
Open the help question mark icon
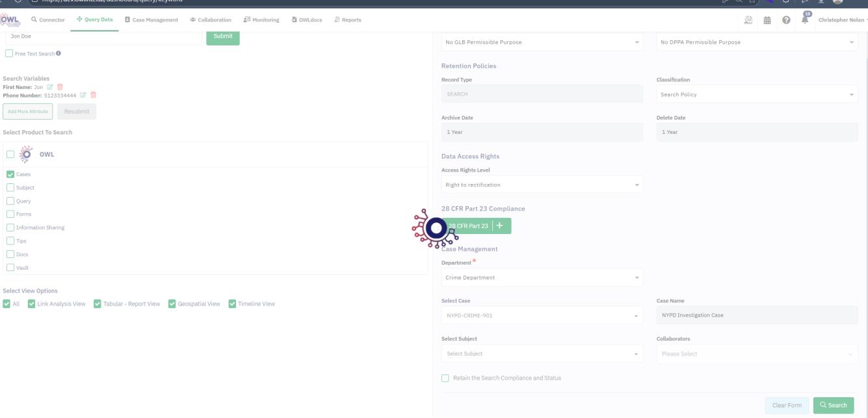786,20
